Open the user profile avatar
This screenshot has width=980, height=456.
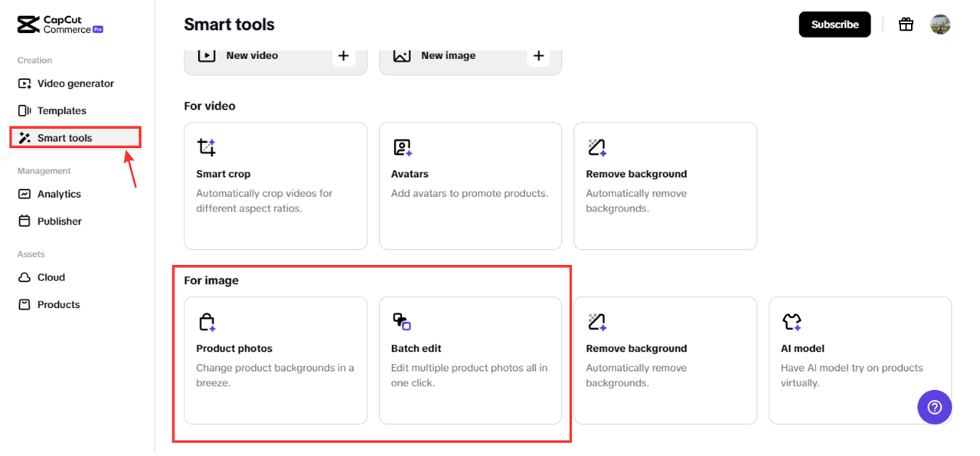(940, 25)
